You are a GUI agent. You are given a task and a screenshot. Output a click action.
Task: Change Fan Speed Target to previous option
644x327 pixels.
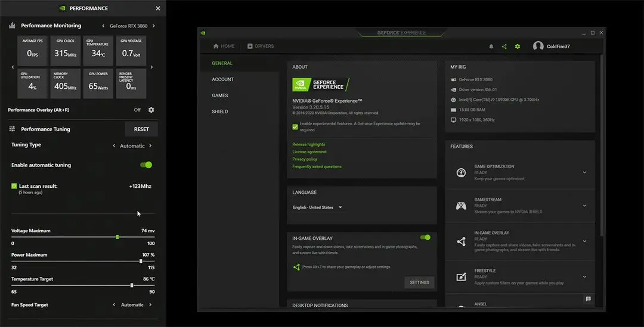[114, 305]
